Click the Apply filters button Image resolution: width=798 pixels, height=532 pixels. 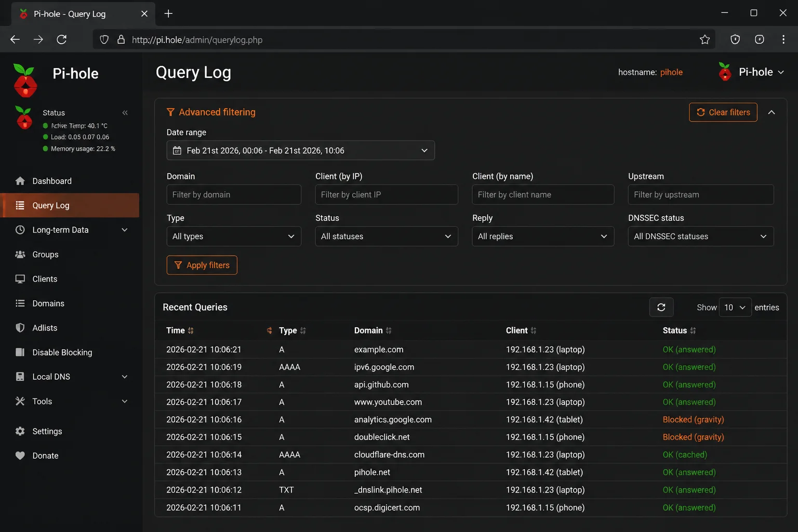(202, 265)
